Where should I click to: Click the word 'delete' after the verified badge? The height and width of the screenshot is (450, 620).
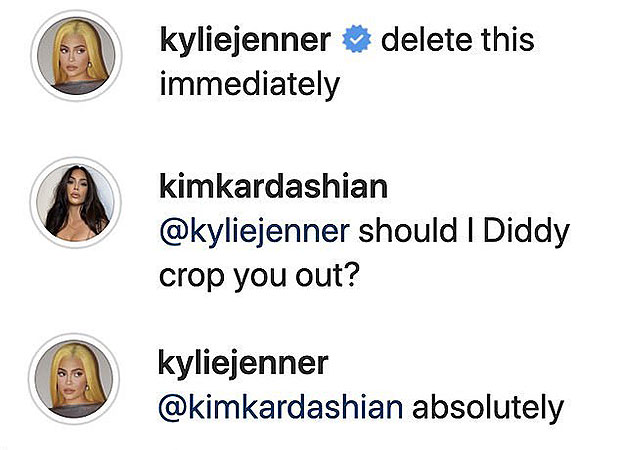(427, 40)
